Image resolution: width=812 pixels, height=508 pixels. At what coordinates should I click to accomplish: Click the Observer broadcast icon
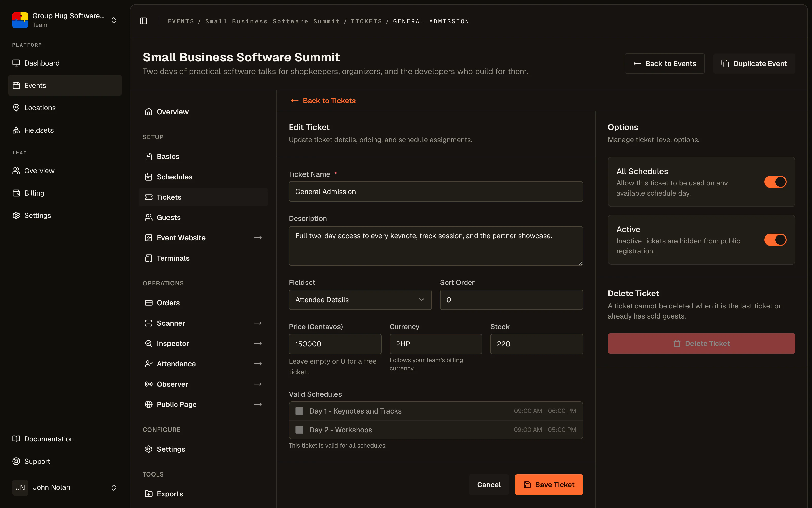point(149,384)
